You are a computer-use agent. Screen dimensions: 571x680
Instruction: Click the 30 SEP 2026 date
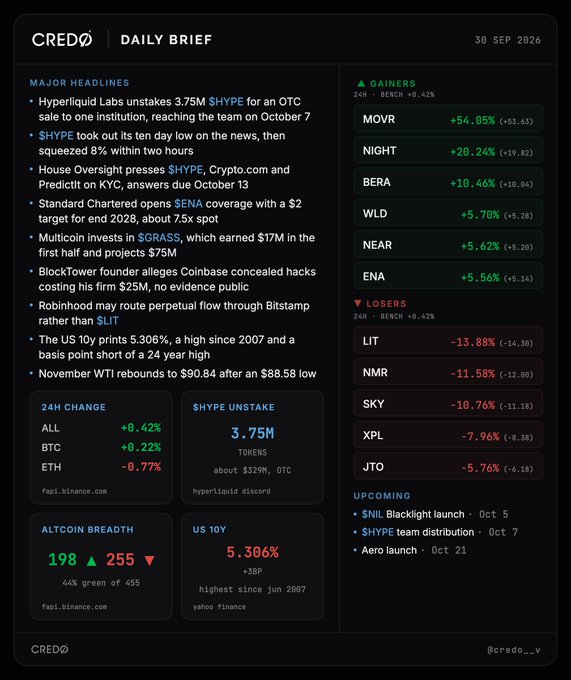(x=508, y=40)
